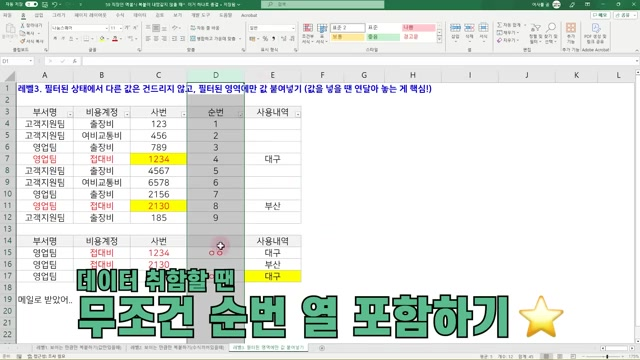Open the number format dropdown
Image resolution: width=640 pixels, height=360 pixels.
293,28
